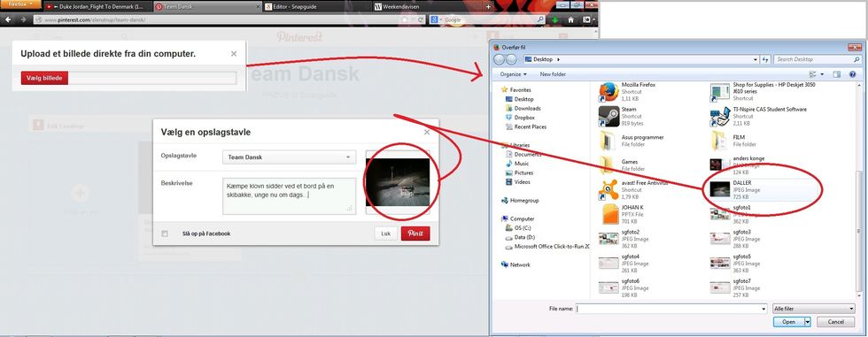Open Firefox downloads green arrow icon
Image resolution: width=868 pixels, height=337 pixels.
tap(554, 19)
